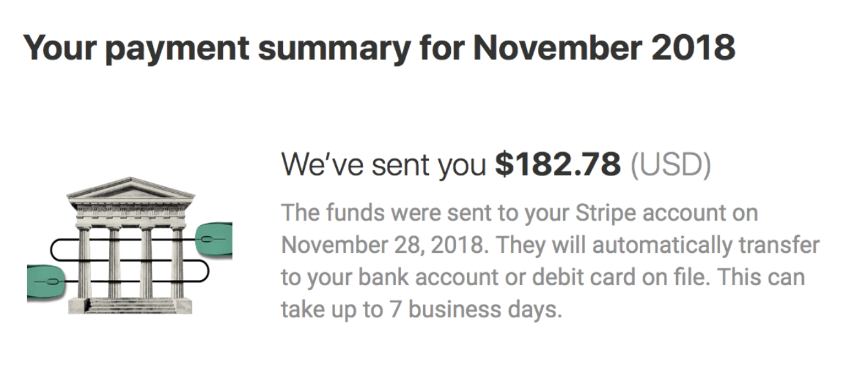The height and width of the screenshot is (369, 868).
Task: Click "November 2018" in the heading
Action: (x=604, y=47)
